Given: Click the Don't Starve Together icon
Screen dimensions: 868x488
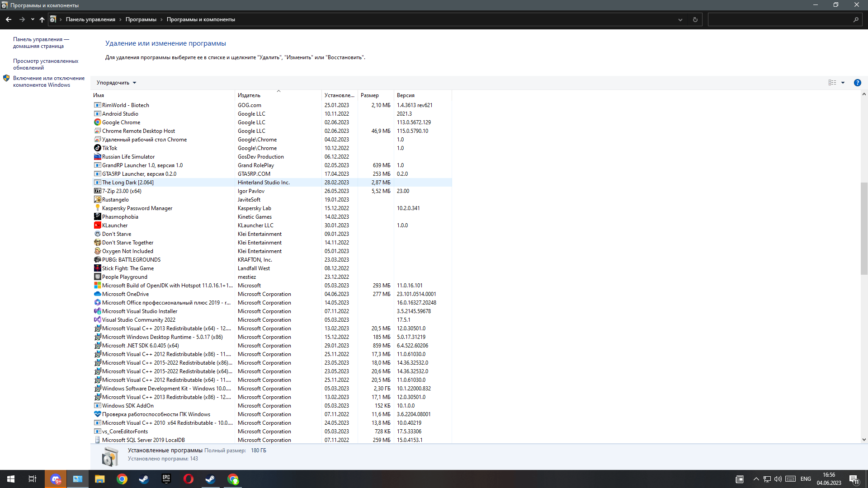Looking at the screenshot, I should pyautogui.click(x=97, y=243).
